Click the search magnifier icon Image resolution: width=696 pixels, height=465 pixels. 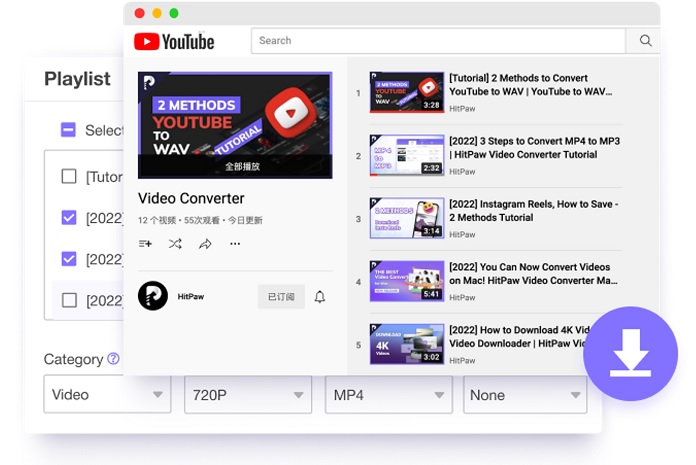[645, 41]
